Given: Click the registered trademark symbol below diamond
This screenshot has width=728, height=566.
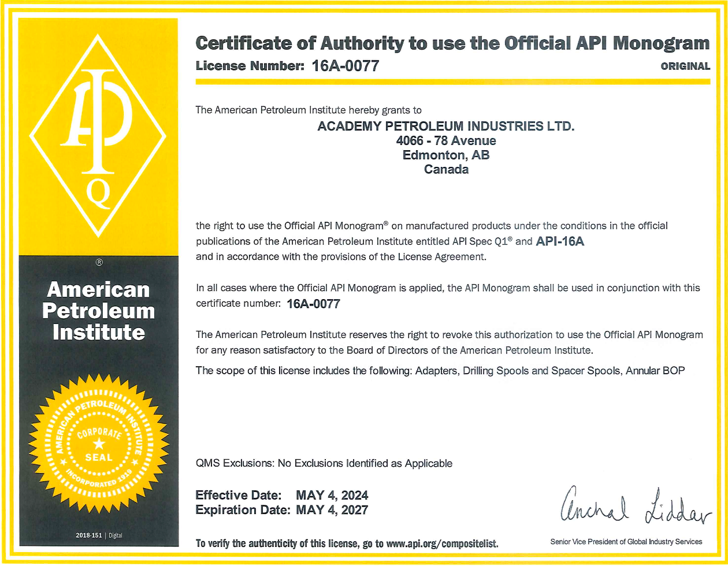Looking at the screenshot, I should [99, 263].
